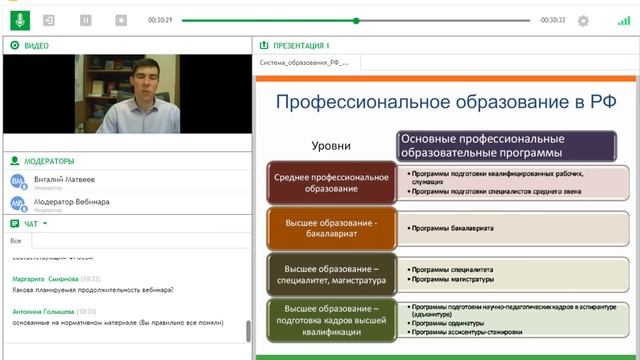The image size is (640, 360).
Task: Click the Модераторы panel title text
Action: click(x=49, y=161)
